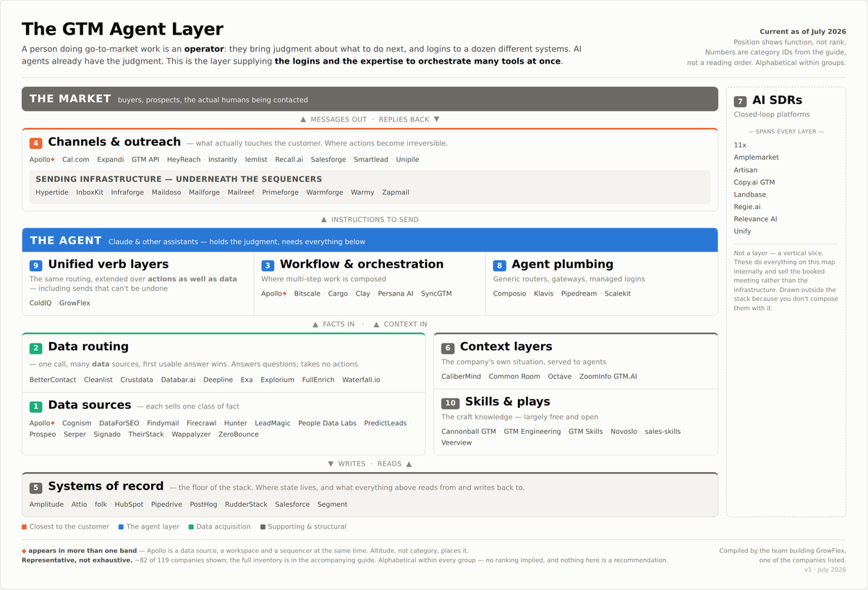Click '11x' in the AI SDRs list
This screenshot has height=590, width=868.
pyautogui.click(x=740, y=145)
